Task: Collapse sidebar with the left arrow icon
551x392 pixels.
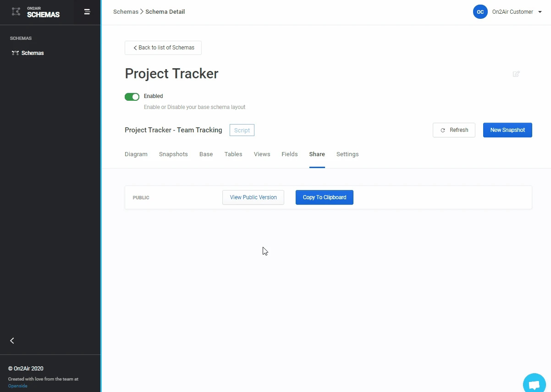Action: point(12,341)
